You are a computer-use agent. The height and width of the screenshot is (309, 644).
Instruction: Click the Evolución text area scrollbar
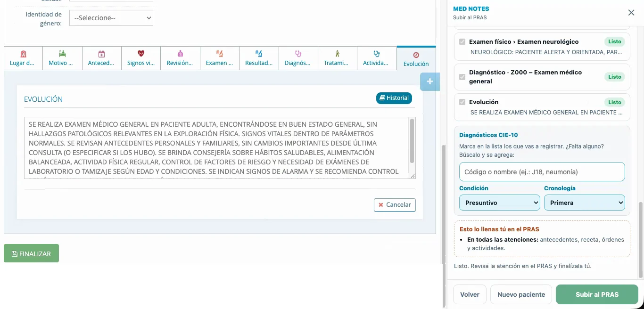(413, 141)
